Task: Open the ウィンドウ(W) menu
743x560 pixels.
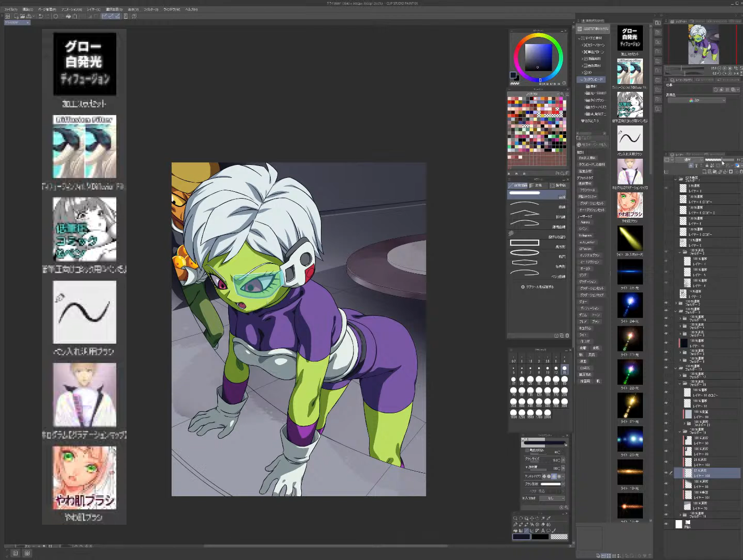Action: tap(172, 9)
